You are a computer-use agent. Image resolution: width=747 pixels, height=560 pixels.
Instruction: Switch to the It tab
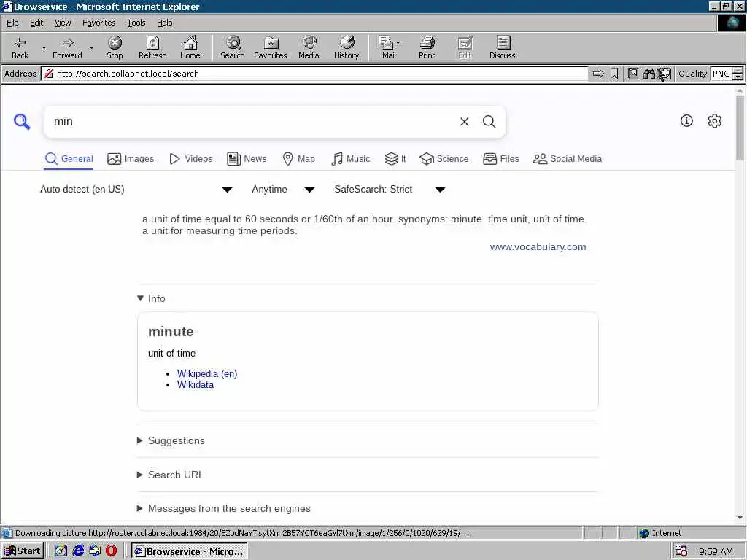tap(395, 159)
